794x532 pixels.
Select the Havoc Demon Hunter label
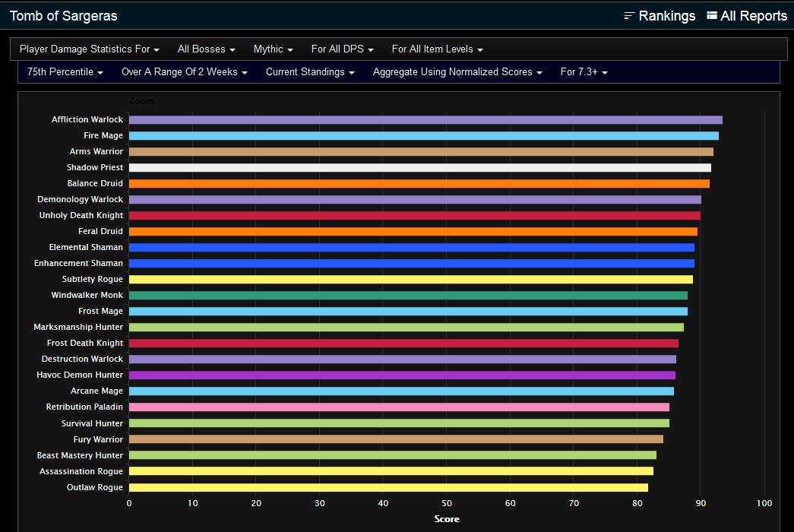(80, 375)
